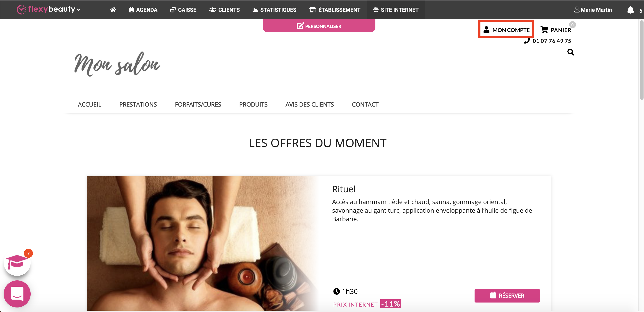Open the Marie Martin user menu
Viewport: 644px width, 312px height.
click(x=593, y=10)
